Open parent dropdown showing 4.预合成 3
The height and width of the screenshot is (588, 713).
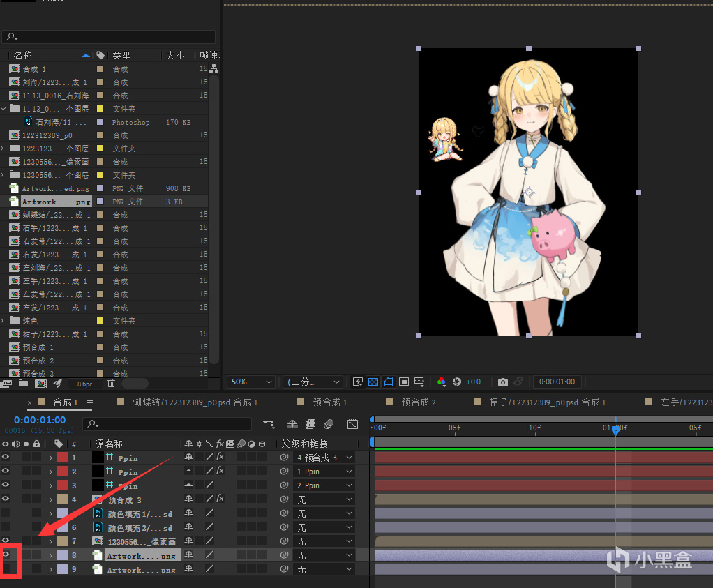[324, 458]
